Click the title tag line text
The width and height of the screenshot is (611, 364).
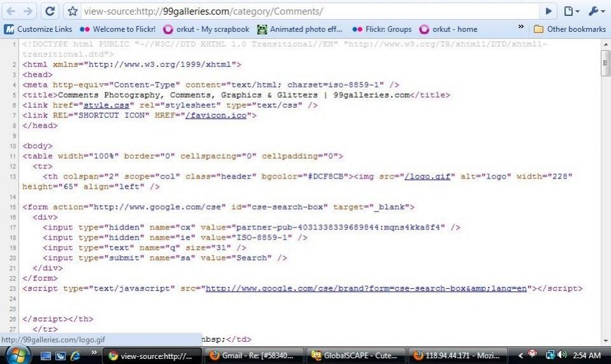tap(236, 95)
